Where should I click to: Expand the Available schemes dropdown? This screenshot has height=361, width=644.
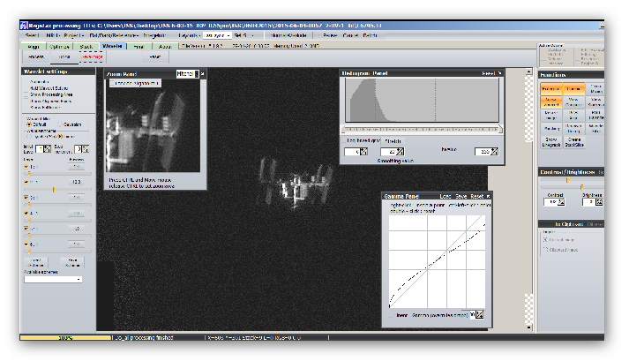pyautogui.click(x=54, y=279)
